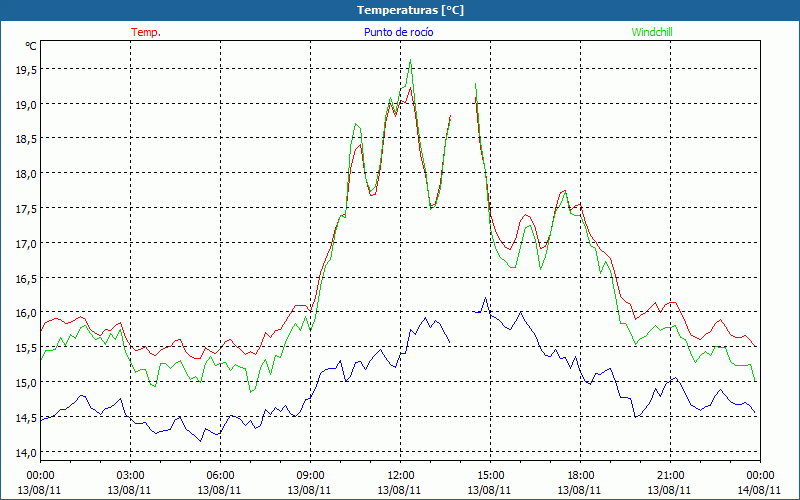Click the '16,0' y-axis value
Screen dimensions: 800x500
pos(26,313)
